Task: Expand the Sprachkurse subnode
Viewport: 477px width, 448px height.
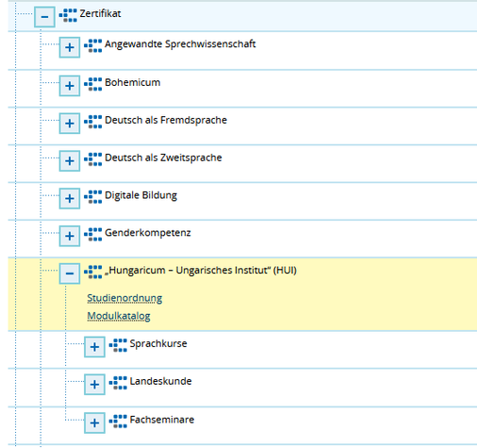Action: (x=94, y=347)
